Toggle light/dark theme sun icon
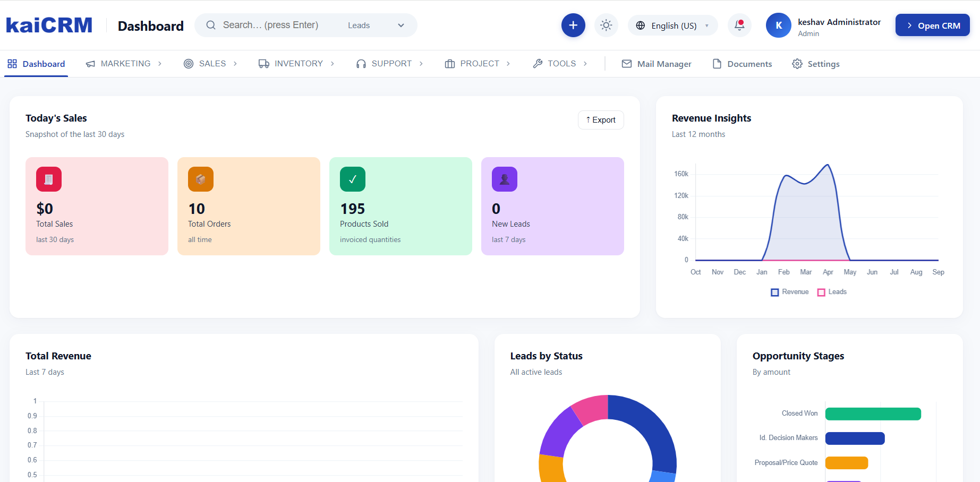The image size is (980, 482). click(x=606, y=25)
